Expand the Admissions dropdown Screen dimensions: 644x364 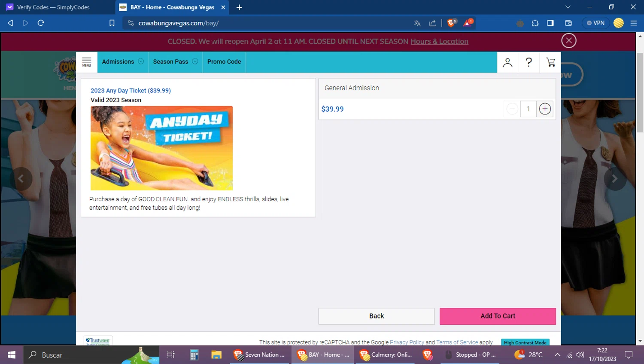point(123,62)
